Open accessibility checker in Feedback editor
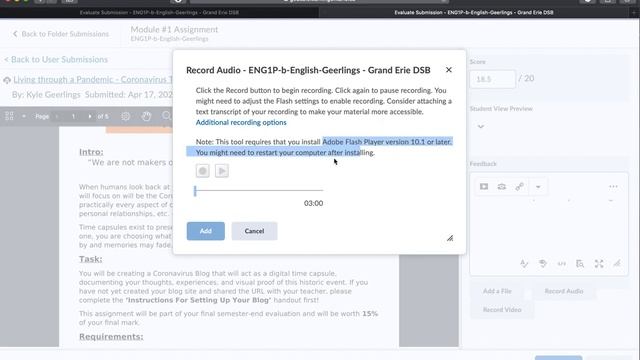The height and width of the screenshot is (360, 640). (x=542, y=264)
